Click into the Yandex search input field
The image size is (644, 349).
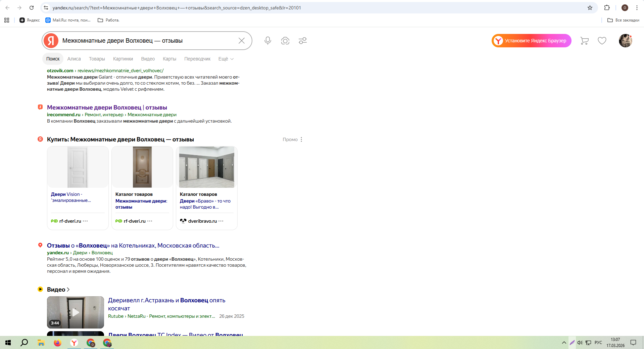point(148,41)
